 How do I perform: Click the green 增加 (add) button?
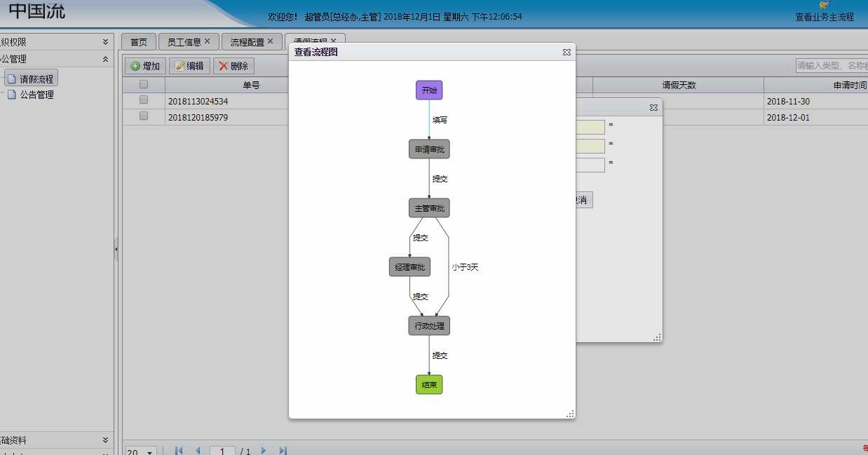(145, 66)
